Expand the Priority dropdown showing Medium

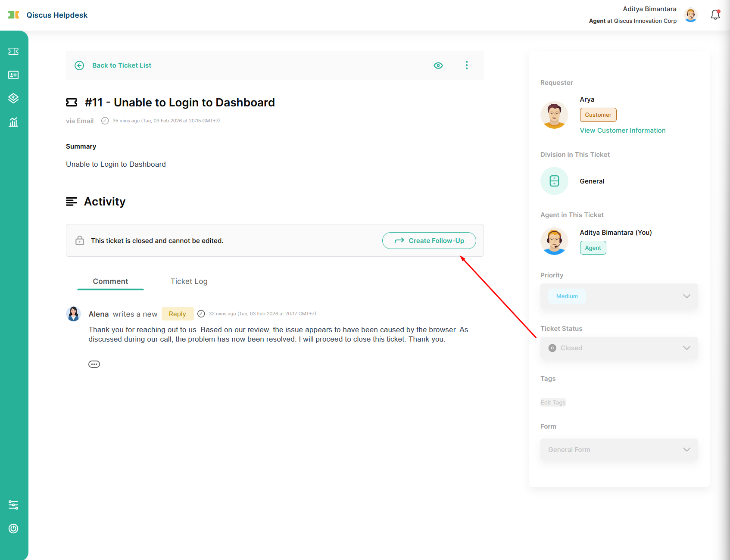pos(619,296)
